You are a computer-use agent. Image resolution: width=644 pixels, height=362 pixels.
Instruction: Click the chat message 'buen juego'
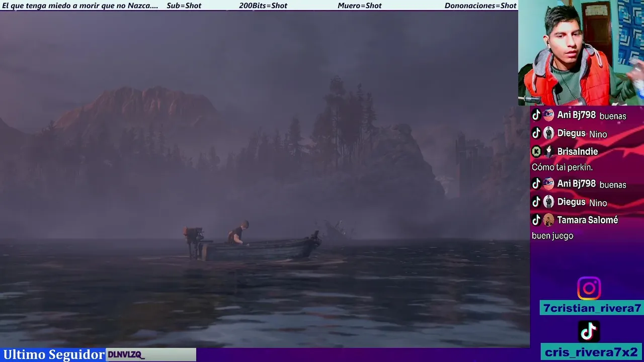click(552, 236)
